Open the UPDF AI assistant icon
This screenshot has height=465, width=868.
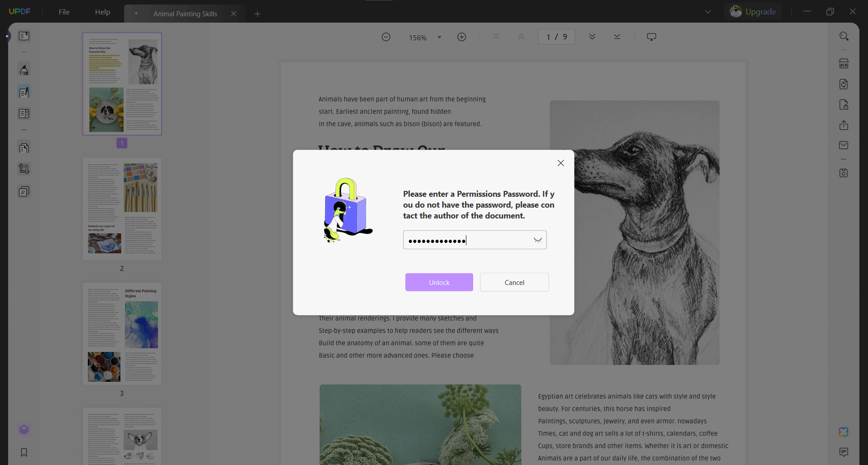point(844,432)
